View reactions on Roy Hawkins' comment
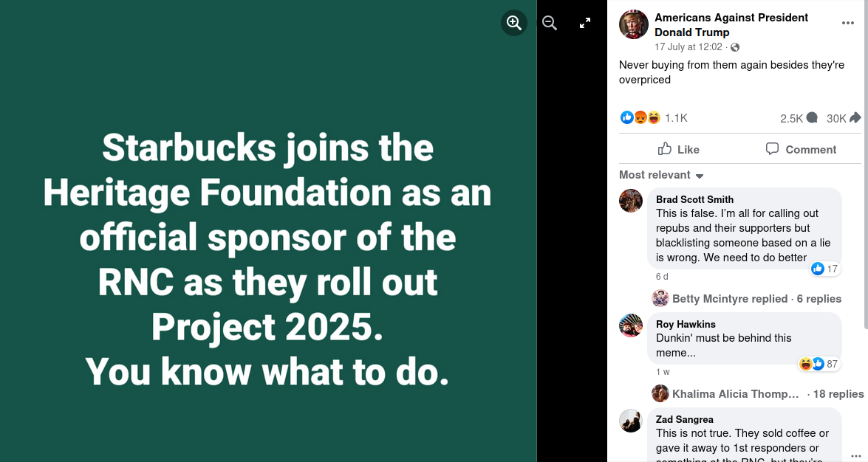This screenshot has width=868, height=462. click(819, 364)
